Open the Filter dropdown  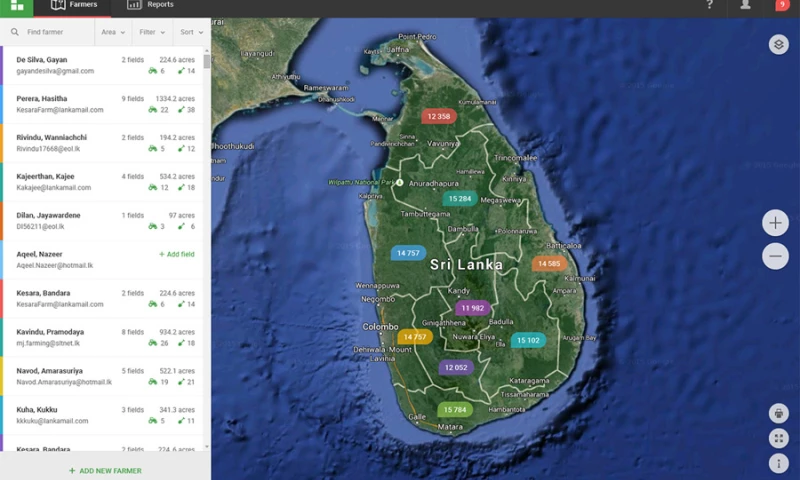coord(151,32)
